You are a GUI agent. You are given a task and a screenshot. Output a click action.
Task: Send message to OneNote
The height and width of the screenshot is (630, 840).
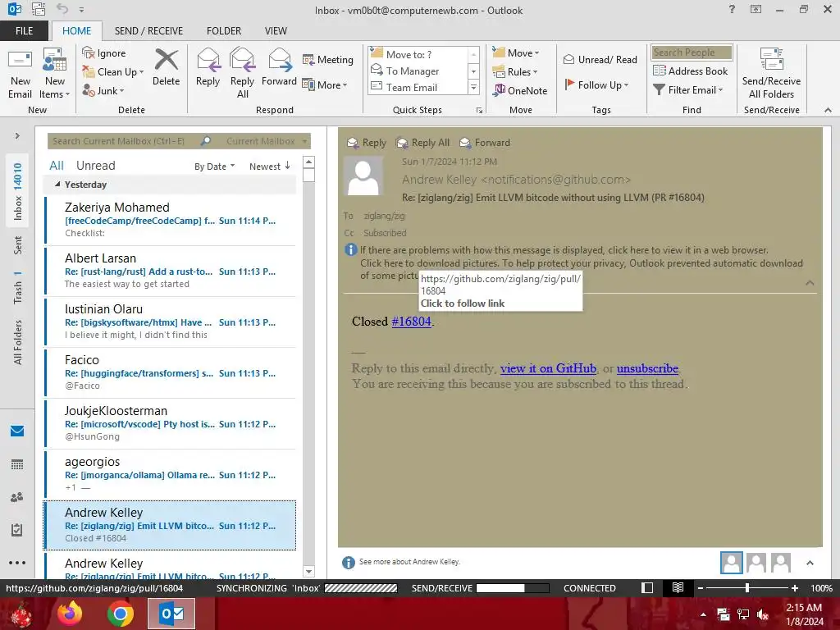coord(520,90)
